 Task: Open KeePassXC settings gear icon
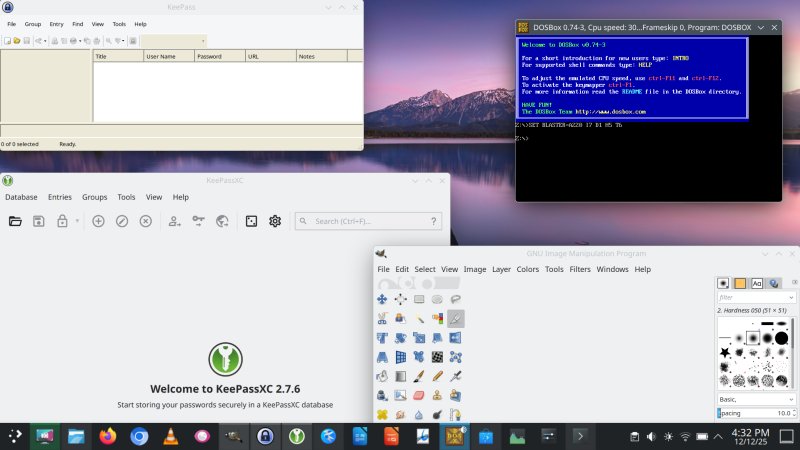point(275,221)
